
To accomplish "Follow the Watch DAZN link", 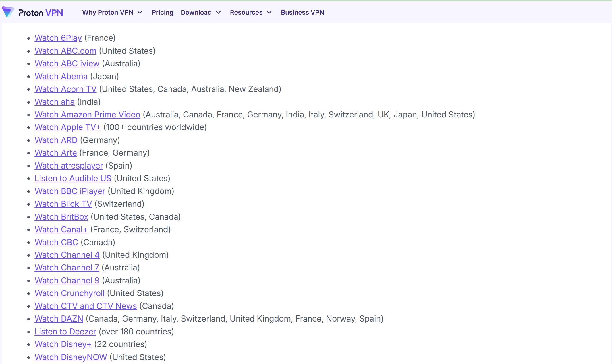I will 59,319.
